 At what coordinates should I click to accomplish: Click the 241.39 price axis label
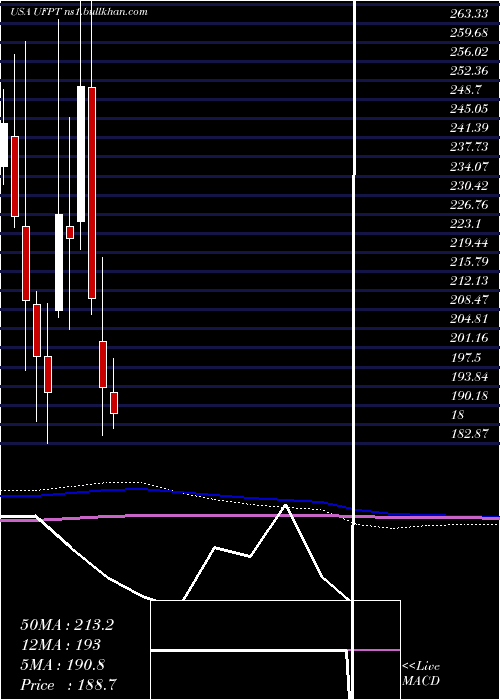[x=469, y=128]
